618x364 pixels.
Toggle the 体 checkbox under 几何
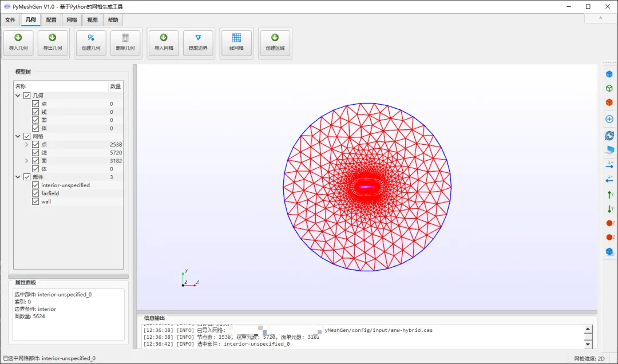35,128
